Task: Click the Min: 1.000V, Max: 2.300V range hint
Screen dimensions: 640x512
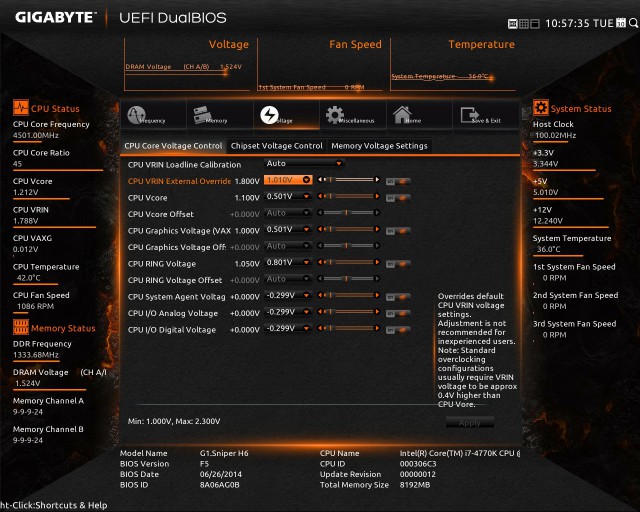Action: tap(174, 421)
